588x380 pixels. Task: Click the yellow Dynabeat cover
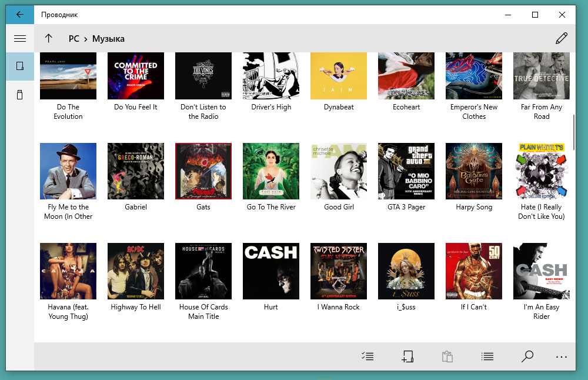[339, 76]
